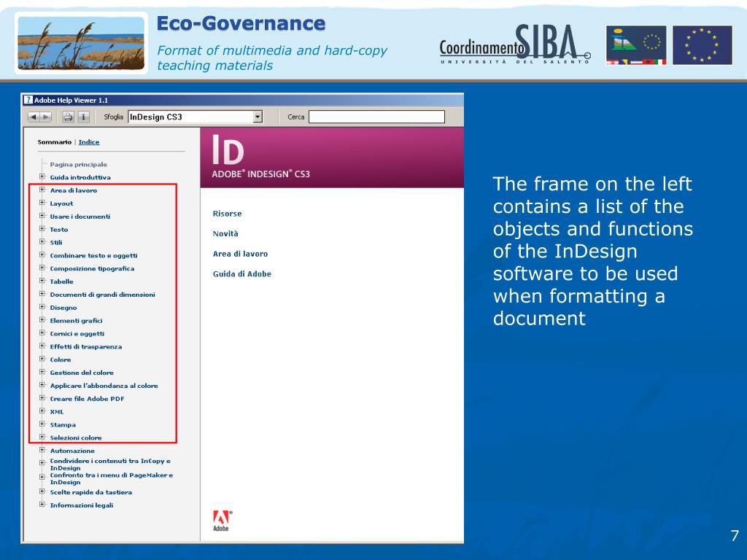
Task: Open Effetti di trasparenza topic
Action: [x=86, y=346]
